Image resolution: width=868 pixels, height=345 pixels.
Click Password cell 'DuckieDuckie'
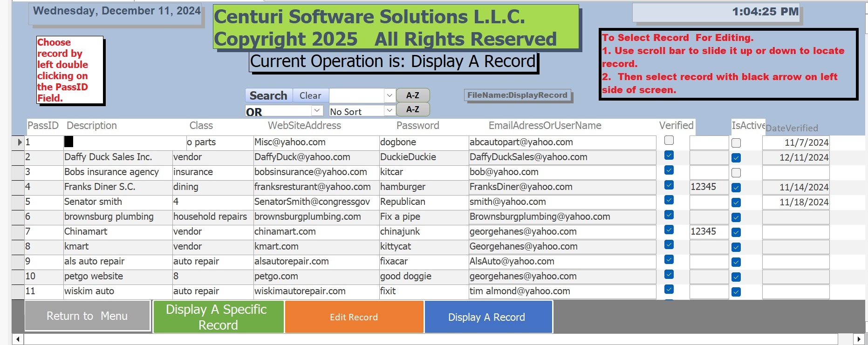click(x=424, y=157)
